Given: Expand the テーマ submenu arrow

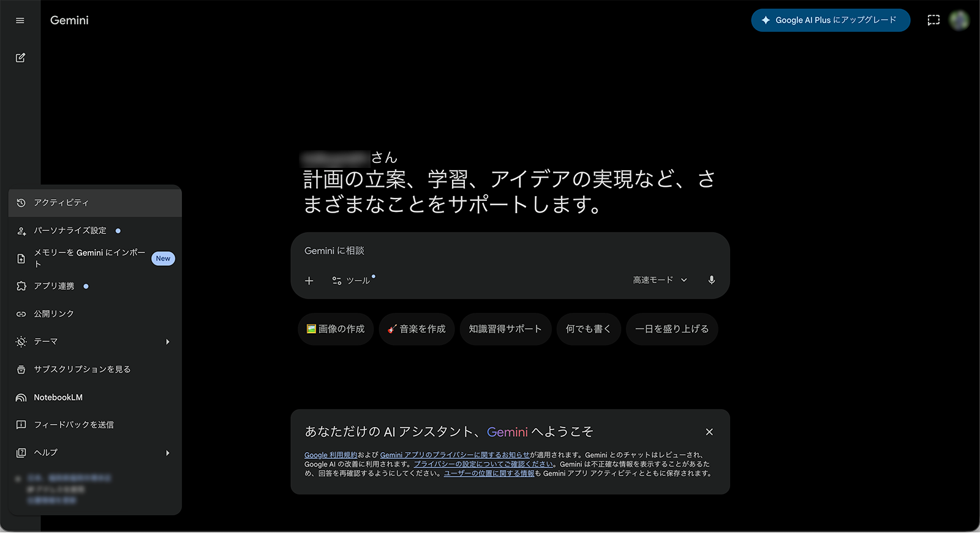Looking at the screenshot, I should click(x=168, y=342).
